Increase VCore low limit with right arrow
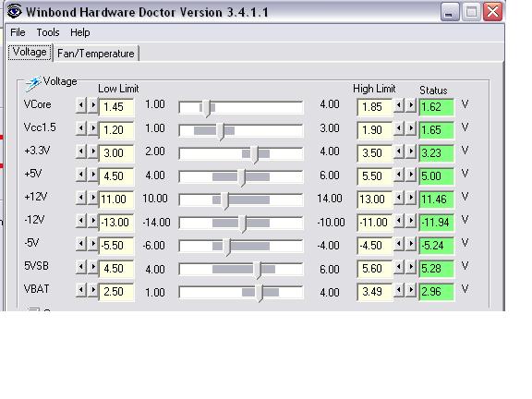 coord(92,105)
